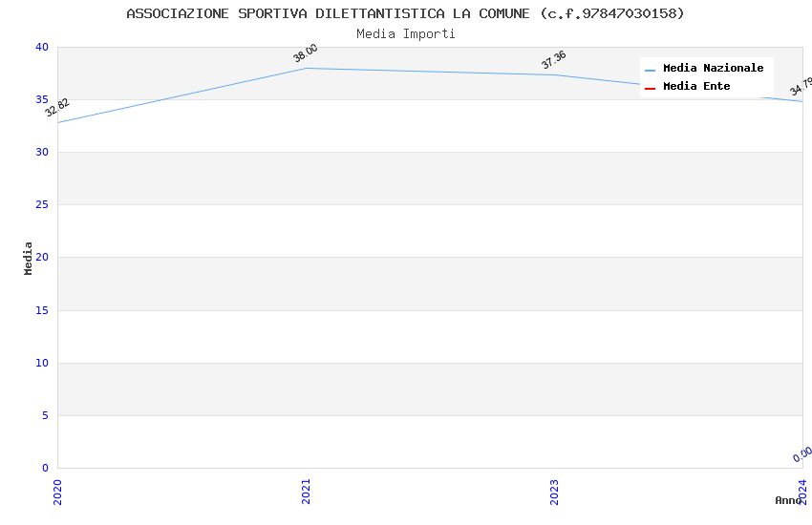Select the 2023 x-axis label

click(x=554, y=492)
